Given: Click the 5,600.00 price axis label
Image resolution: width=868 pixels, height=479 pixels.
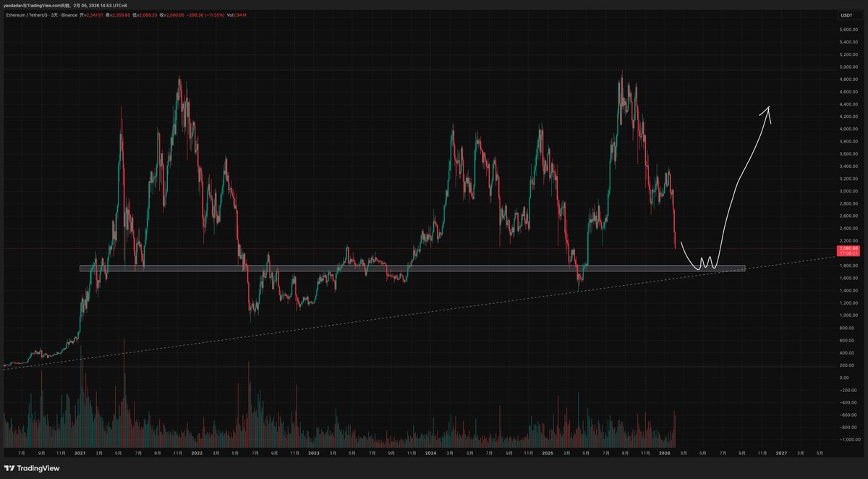Looking at the screenshot, I should point(848,30).
